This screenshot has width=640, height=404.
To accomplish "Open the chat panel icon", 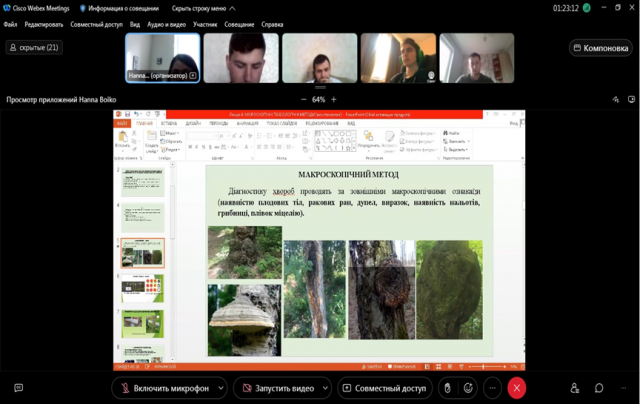I will [599, 388].
